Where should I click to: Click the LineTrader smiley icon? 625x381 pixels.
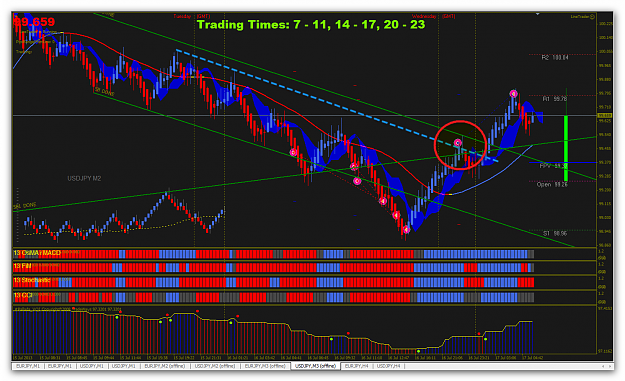click(x=592, y=17)
